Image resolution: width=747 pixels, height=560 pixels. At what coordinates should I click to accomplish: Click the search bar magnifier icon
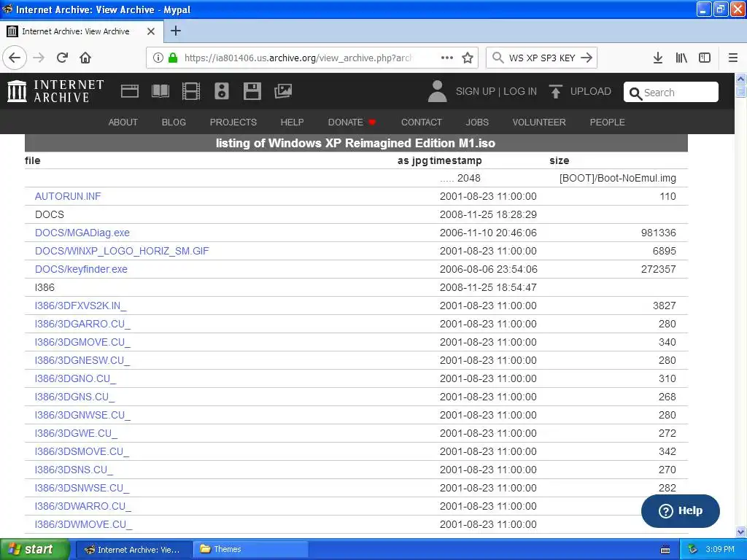pyautogui.click(x=498, y=58)
